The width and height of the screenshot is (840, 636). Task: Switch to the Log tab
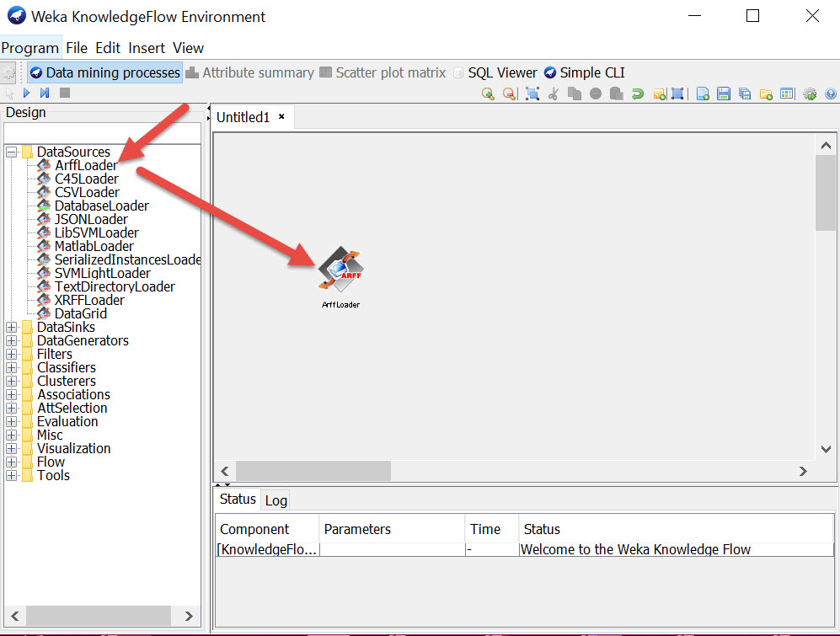coord(276,500)
